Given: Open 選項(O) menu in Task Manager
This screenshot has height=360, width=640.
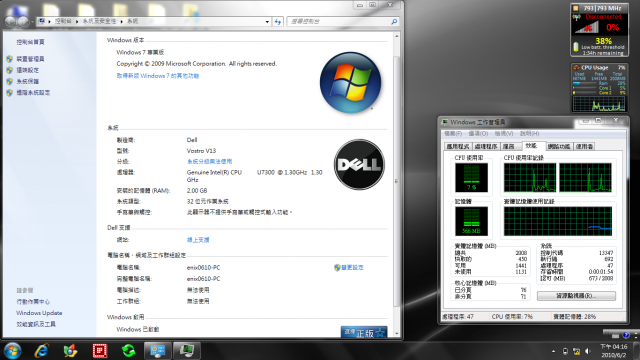Looking at the screenshot, I should (x=478, y=134).
